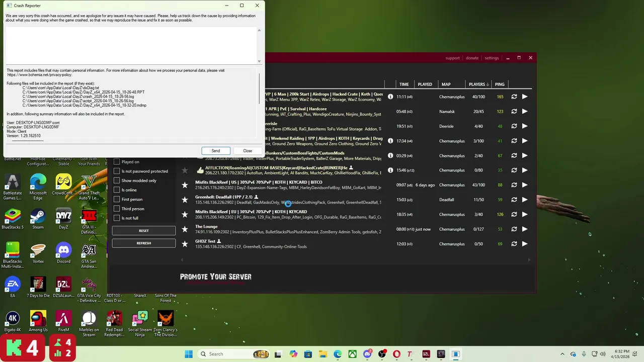Click the taskbar Search box
The height and width of the screenshot is (362, 644).
click(234, 354)
